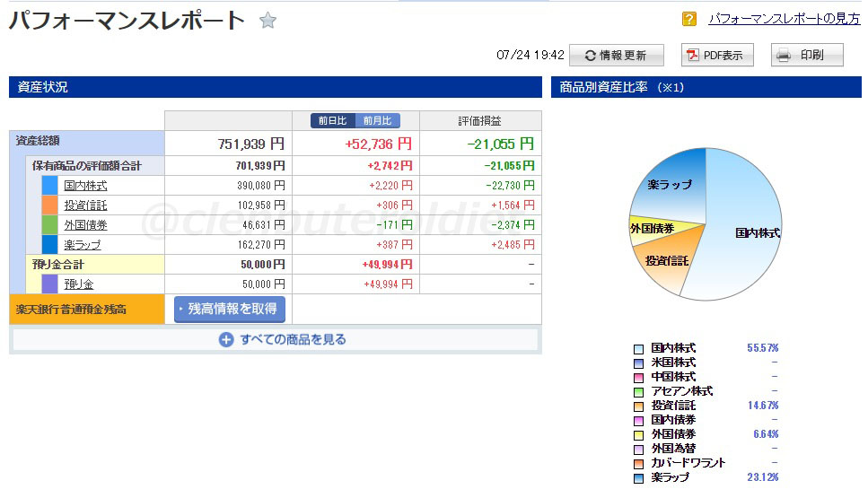The width and height of the screenshot is (868, 498).
Task: Click the 55.57% legend percentage
Action: click(762, 348)
